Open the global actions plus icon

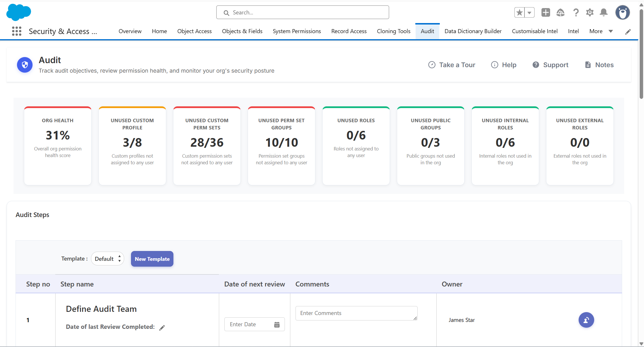pyautogui.click(x=545, y=12)
